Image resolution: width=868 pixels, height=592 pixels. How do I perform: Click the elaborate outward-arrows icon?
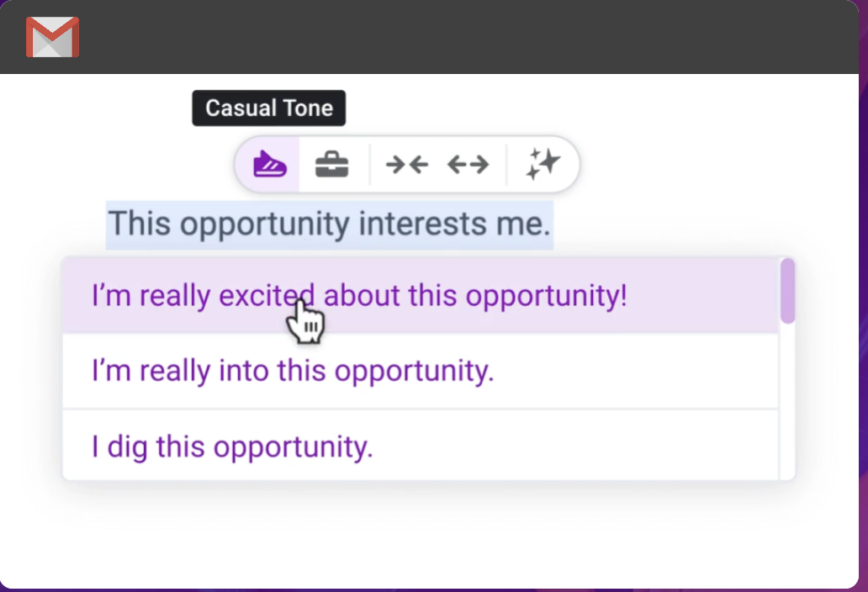click(468, 164)
